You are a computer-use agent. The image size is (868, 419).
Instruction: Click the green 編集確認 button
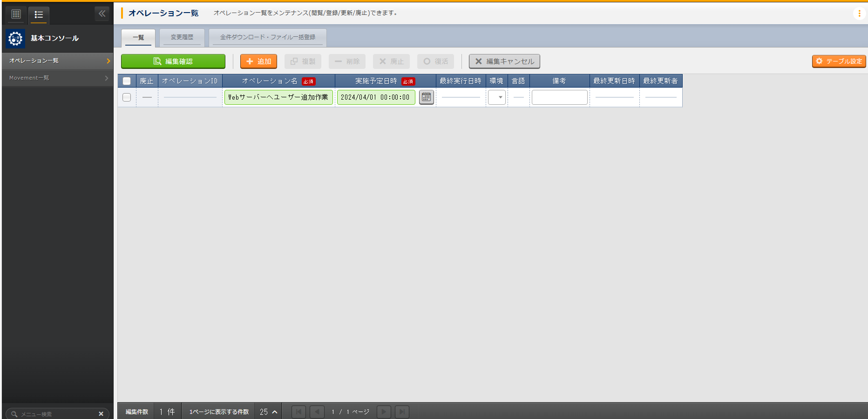(173, 61)
